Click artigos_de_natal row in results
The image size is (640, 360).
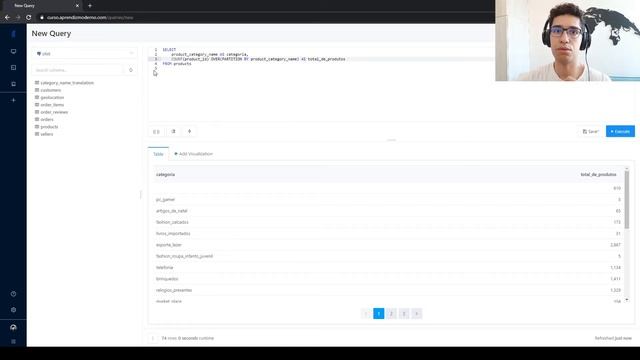[x=388, y=211]
